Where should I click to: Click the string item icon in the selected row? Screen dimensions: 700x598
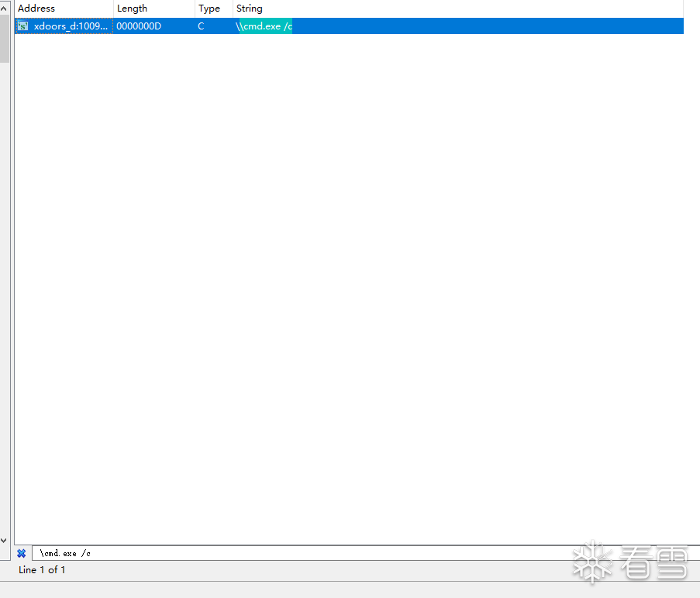click(23, 26)
